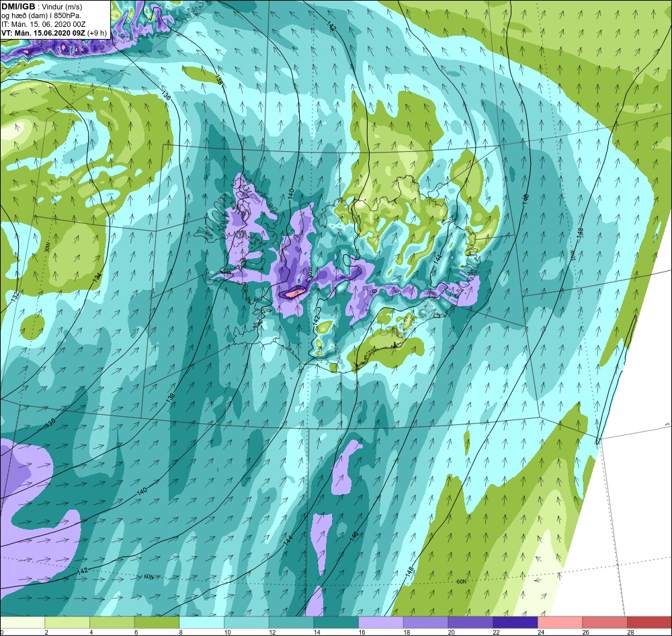Choose the red legend swatch above 28 m/s
This screenshot has width=672, height=636.
coord(649,623)
